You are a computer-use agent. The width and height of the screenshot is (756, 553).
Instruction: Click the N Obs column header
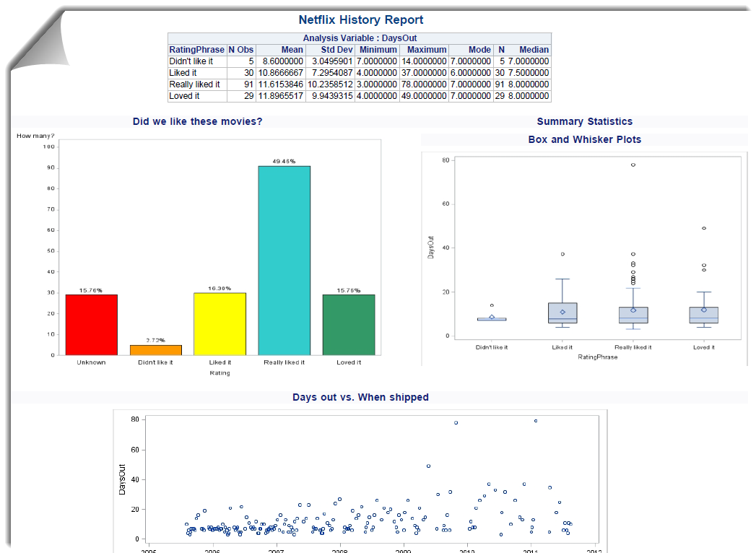240,50
